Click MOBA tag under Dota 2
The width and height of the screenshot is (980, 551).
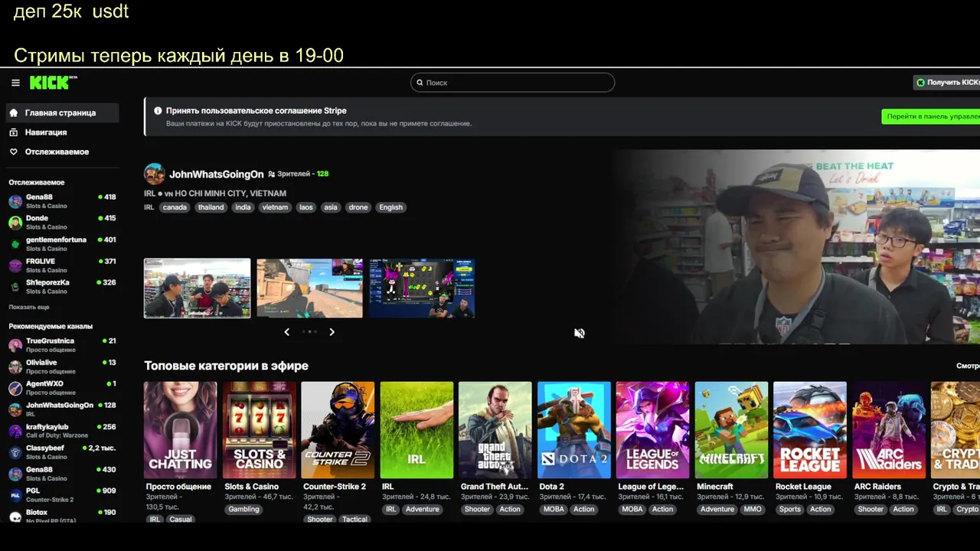click(554, 509)
